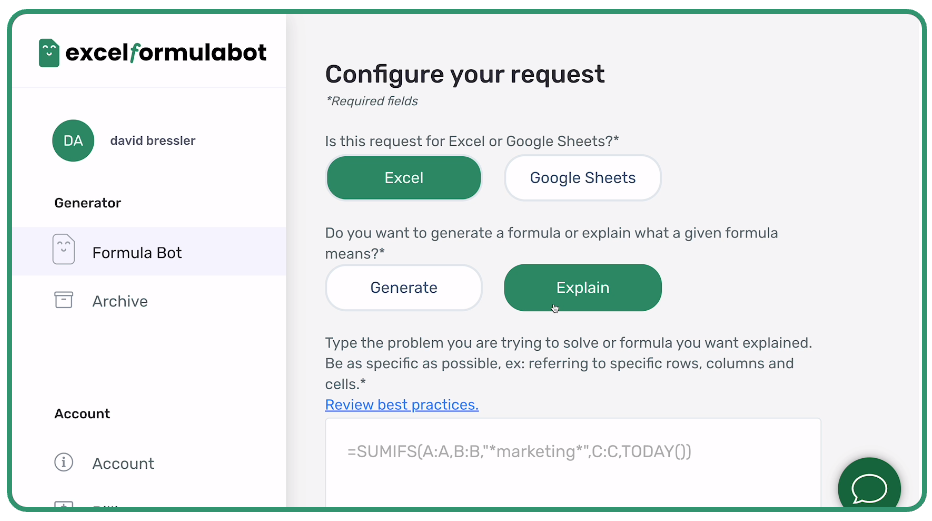Image resolution: width=932 pixels, height=521 pixels.
Task: Open the Account settings page
Action: click(123, 463)
